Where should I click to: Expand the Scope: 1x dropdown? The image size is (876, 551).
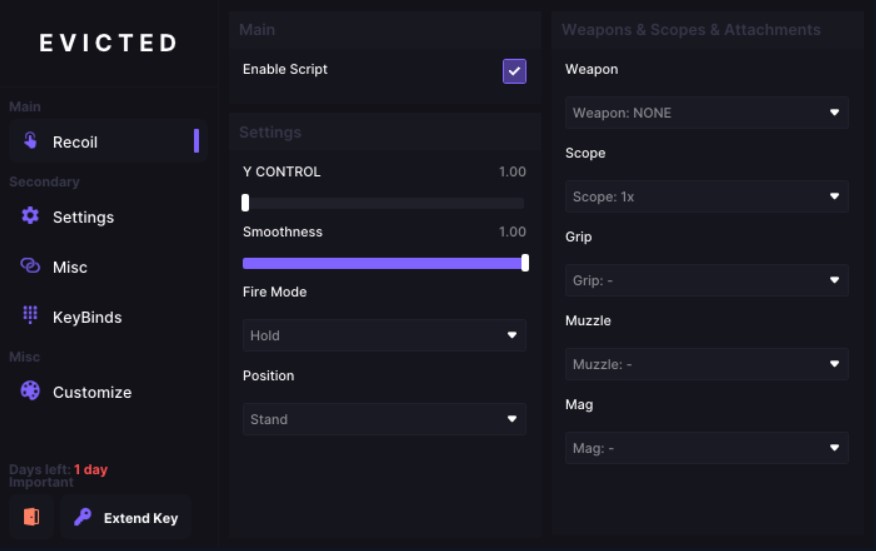pos(706,197)
